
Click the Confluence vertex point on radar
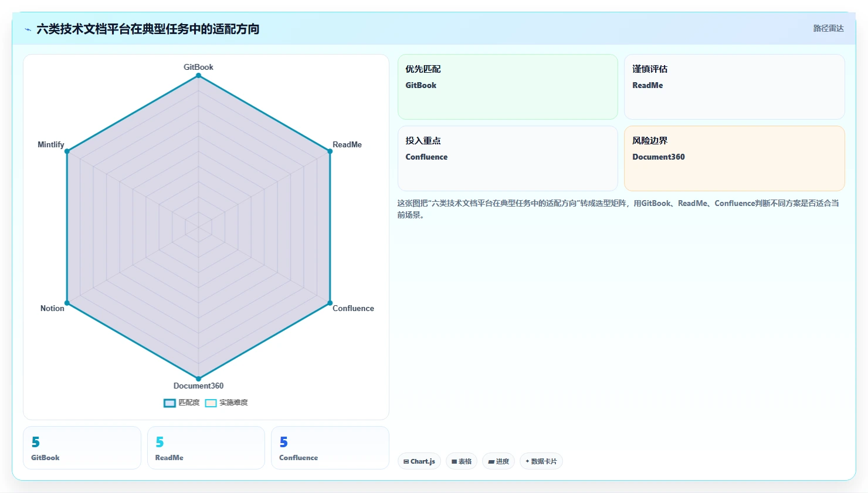click(330, 303)
